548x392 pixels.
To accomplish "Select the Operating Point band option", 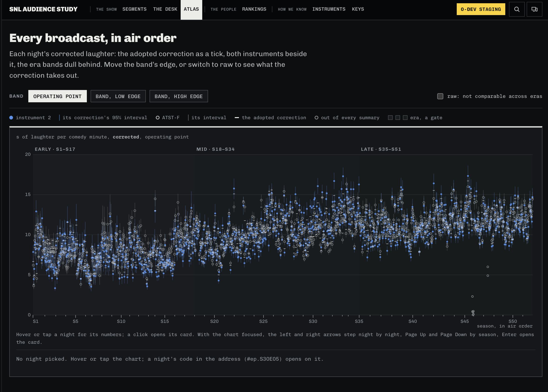I will coord(58,96).
